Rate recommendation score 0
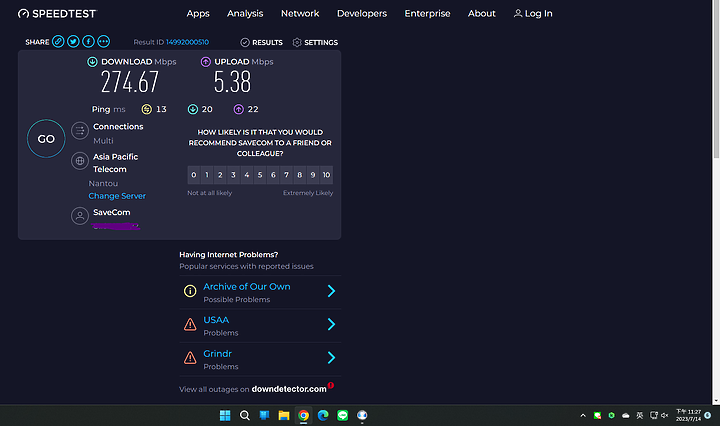The image size is (720, 426). [x=194, y=175]
